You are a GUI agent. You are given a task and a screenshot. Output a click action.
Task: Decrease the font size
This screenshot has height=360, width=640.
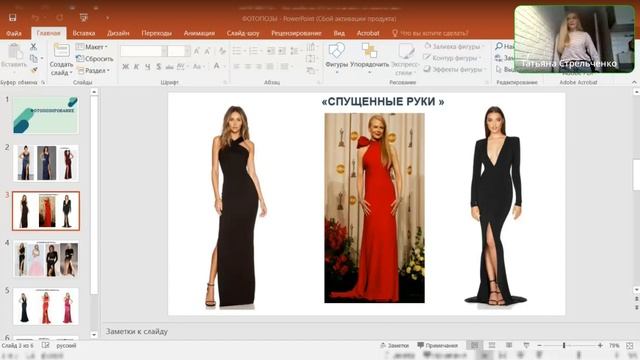click(x=207, y=51)
